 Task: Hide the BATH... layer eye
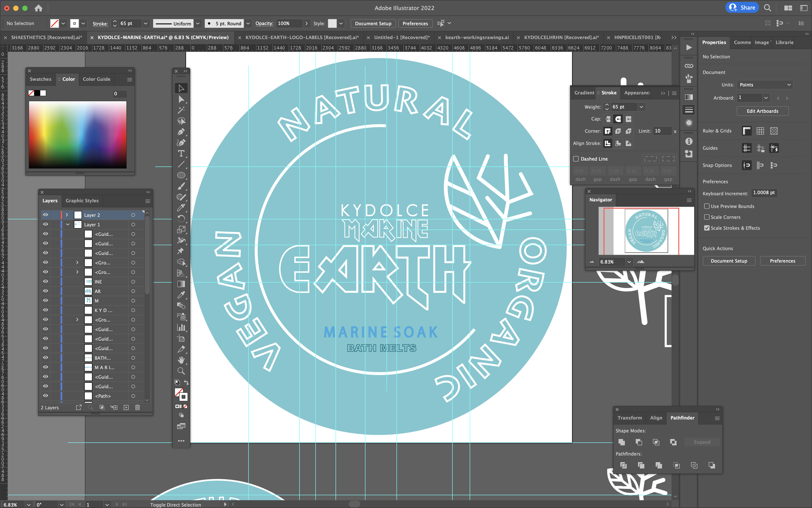click(x=45, y=358)
